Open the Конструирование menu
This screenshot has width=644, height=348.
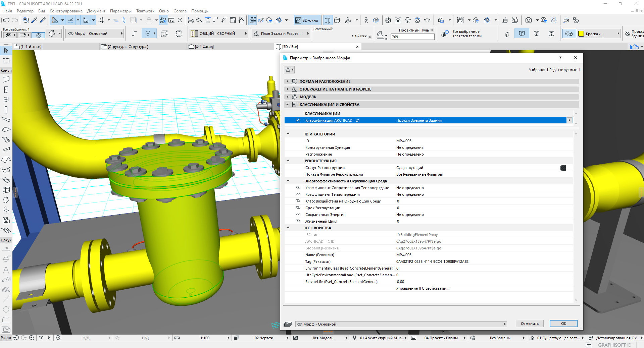click(x=66, y=11)
